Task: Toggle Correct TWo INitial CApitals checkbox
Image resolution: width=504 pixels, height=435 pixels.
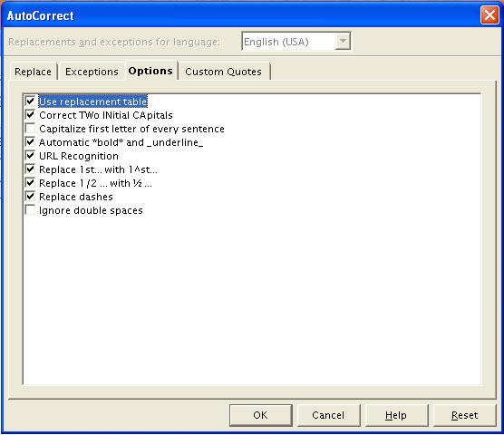Action: pos(30,115)
